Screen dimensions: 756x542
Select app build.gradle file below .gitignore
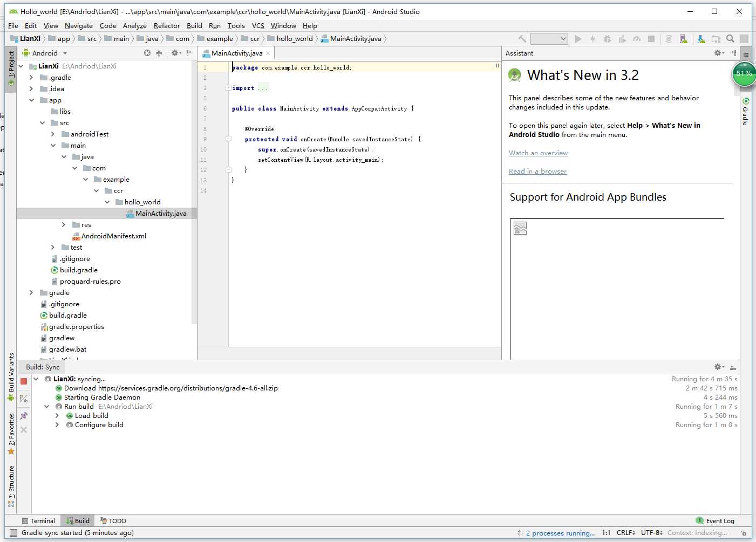[x=74, y=270]
